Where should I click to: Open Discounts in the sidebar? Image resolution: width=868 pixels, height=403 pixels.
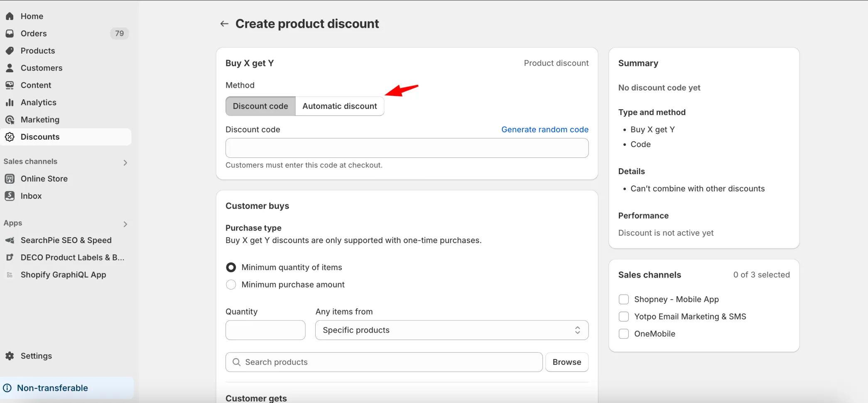click(66, 137)
